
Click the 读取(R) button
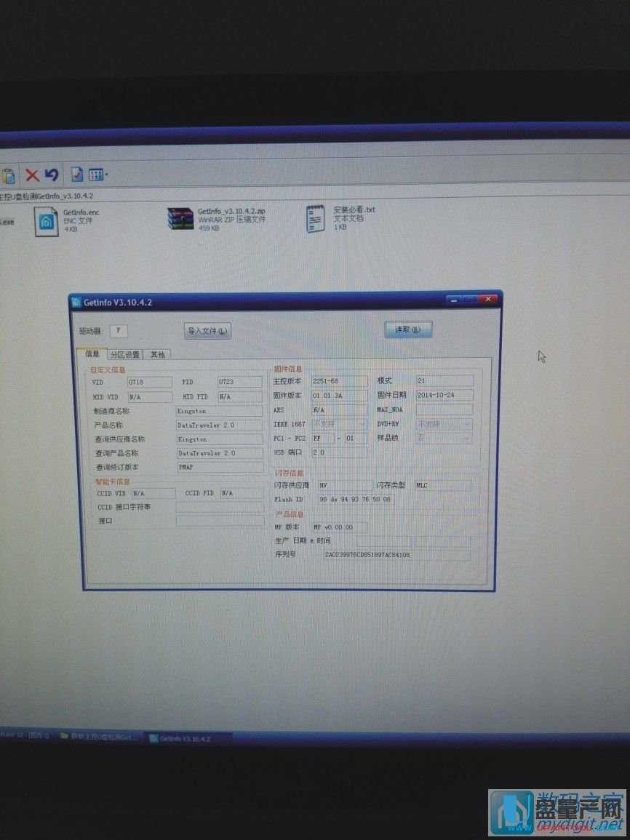[408, 329]
